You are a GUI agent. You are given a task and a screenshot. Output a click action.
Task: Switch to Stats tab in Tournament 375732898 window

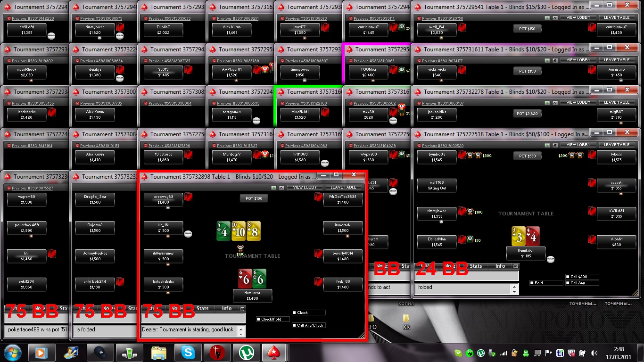coord(203,309)
